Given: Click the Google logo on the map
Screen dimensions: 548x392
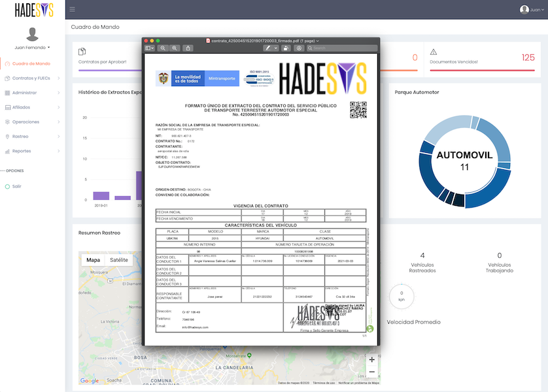Looking at the screenshot, I should click(90, 380).
